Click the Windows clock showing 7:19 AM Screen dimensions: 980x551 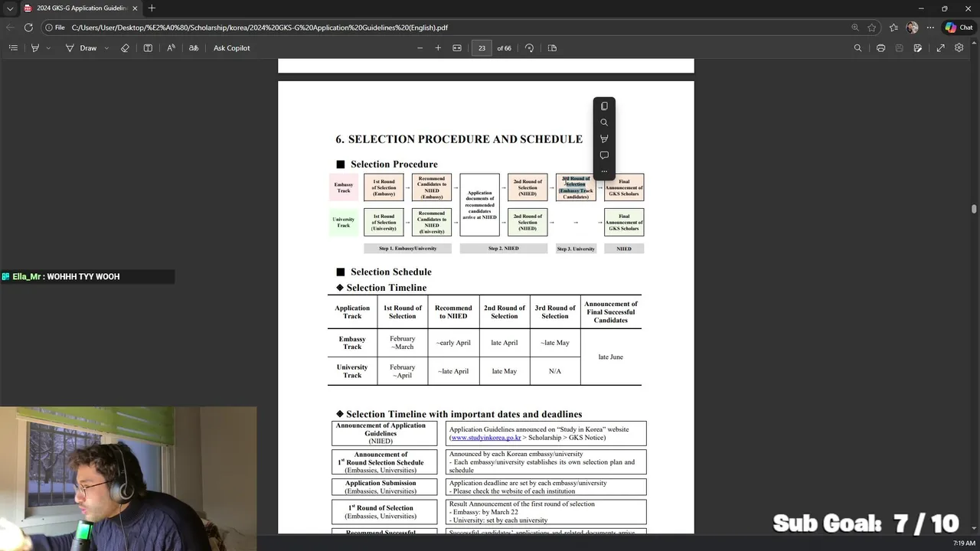coord(964,543)
